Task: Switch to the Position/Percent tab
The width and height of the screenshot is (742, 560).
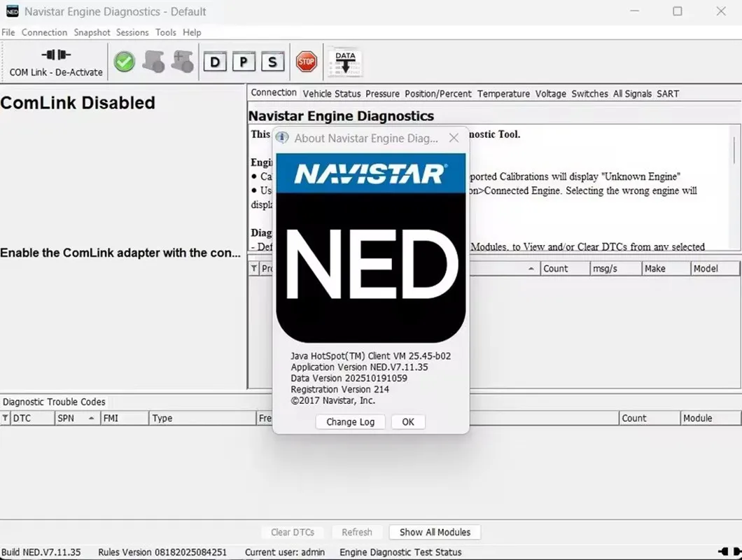Action: tap(438, 94)
